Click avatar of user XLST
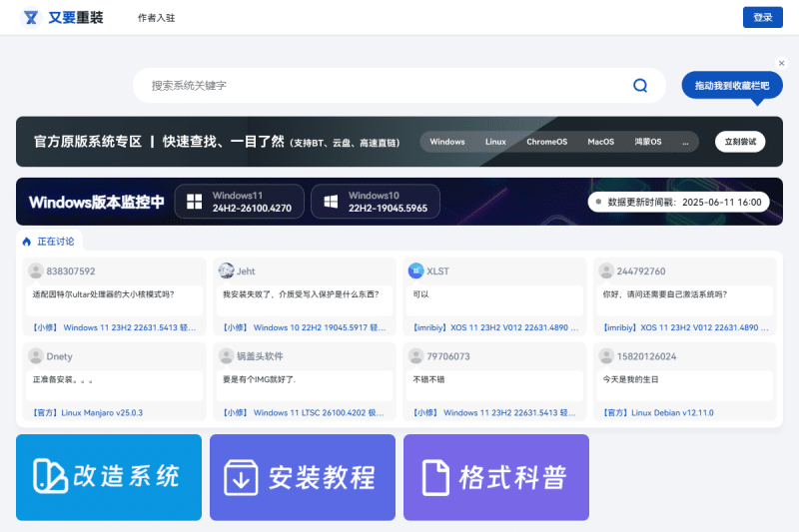The image size is (799, 532). (415, 270)
